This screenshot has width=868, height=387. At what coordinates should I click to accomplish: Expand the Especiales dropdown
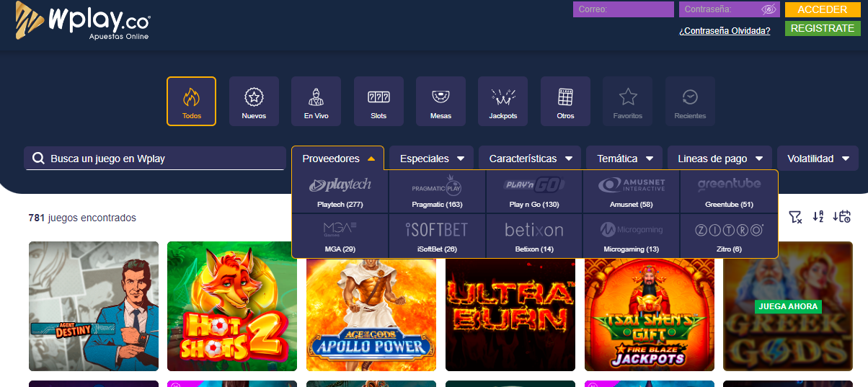point(431,159)
